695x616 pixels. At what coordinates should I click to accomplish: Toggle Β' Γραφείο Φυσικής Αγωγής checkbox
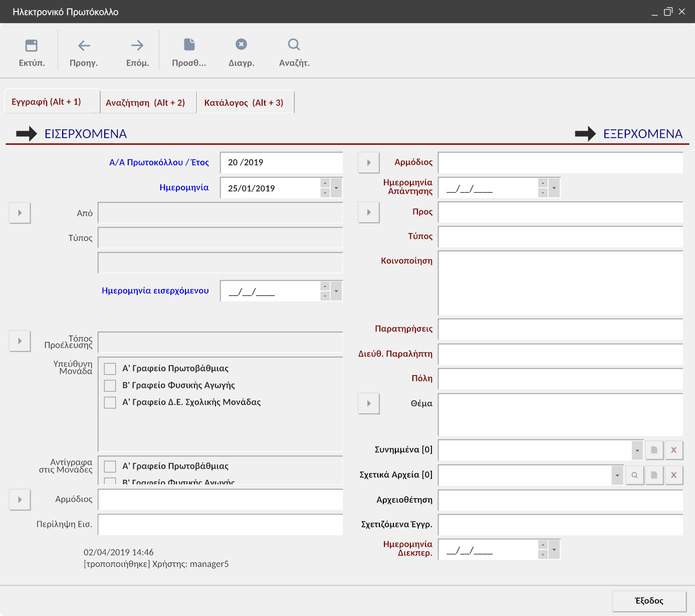110,386
